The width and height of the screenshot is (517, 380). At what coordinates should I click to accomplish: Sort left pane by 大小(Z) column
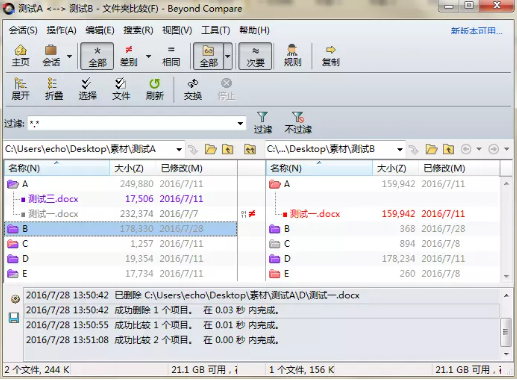click(x=133, y=168)
